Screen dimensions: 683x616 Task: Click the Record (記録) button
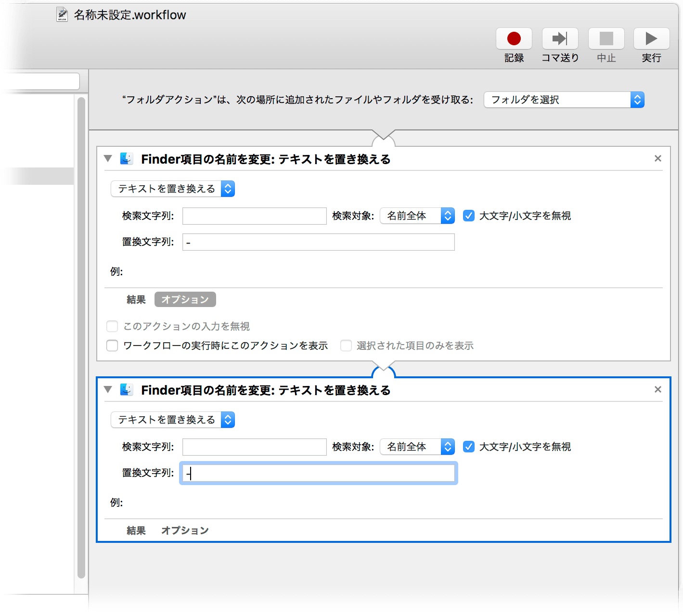point(514,38)
